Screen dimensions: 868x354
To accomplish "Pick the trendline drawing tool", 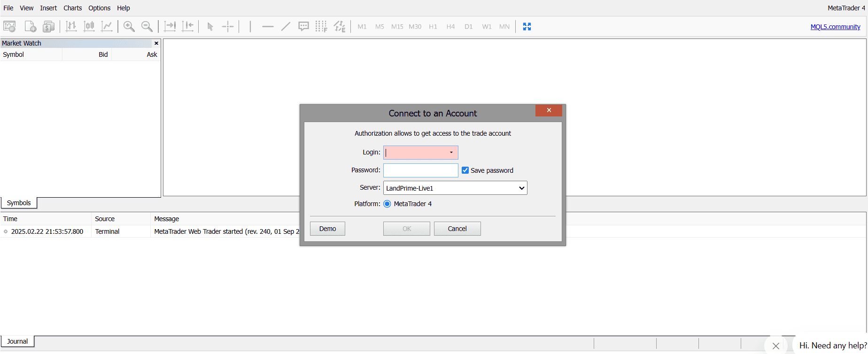I will point(286,27).
